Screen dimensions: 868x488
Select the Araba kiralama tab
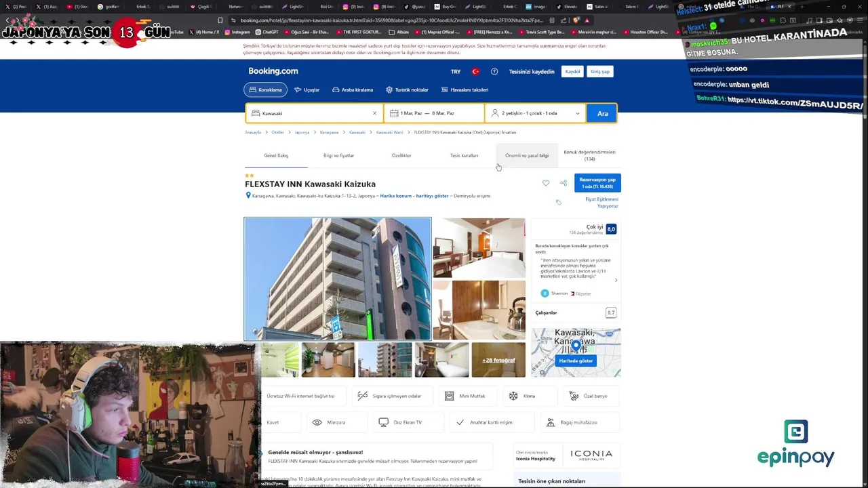click(x=353, y=89)
